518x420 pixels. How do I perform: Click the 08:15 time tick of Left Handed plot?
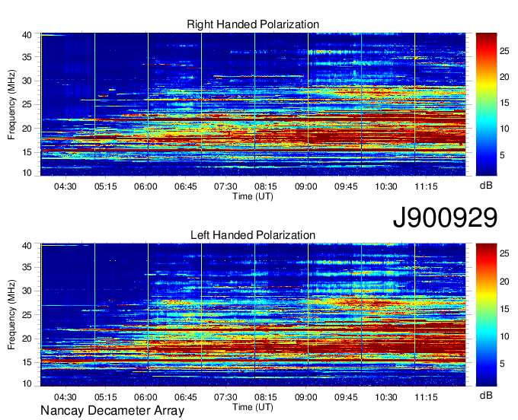pyautogui.click(x=266, y=397)
